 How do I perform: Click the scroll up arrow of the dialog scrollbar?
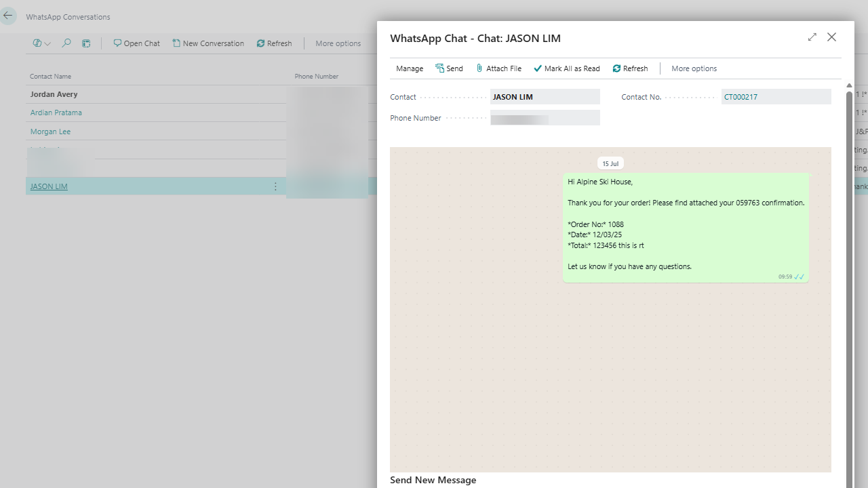[849, 85]
